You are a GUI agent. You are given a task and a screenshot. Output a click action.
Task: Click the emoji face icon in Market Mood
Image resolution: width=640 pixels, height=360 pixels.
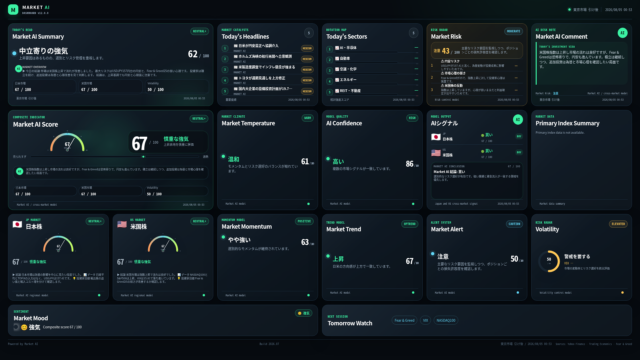tap(24, 327)
